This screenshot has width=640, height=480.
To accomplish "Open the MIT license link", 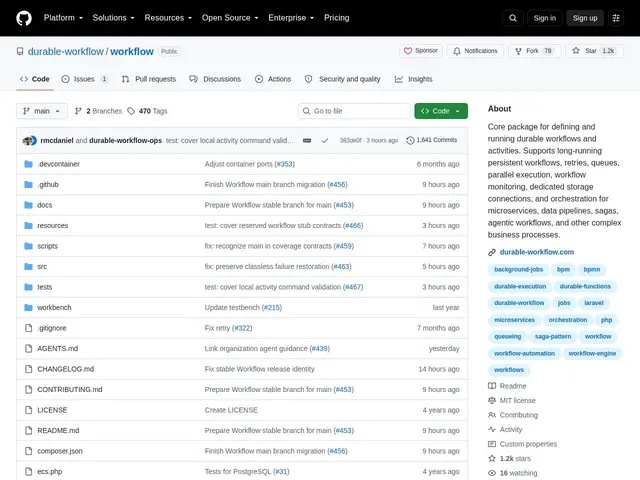I will pyautogui.click(x=512, y=400).
